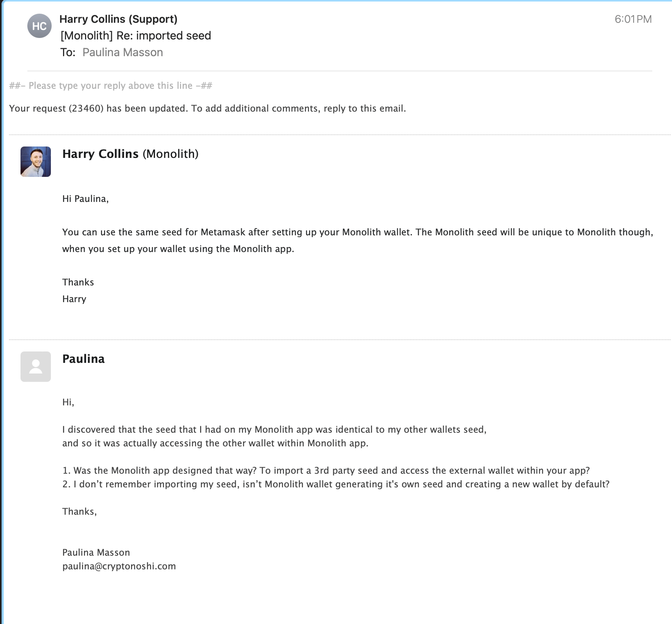The image size is (672, 624).
Task: Click the paulina@cryptonoshi.com email address
Action: (x=119, y=566)
